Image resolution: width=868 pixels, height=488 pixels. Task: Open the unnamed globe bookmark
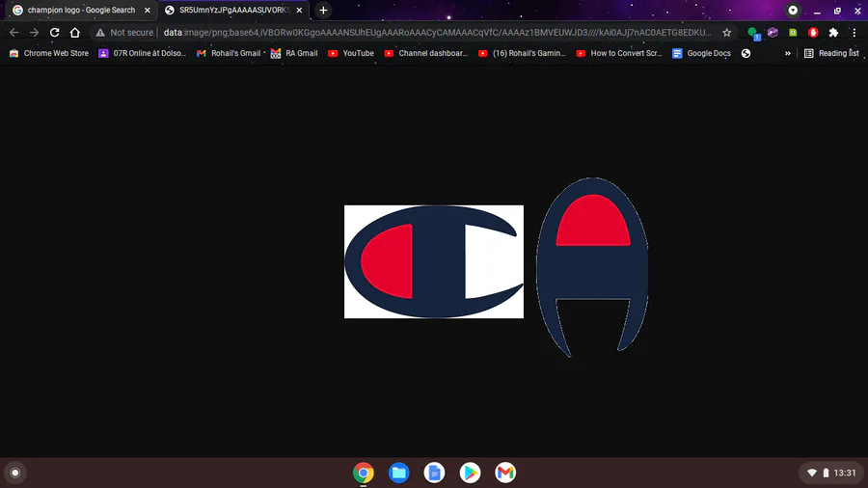746,54
